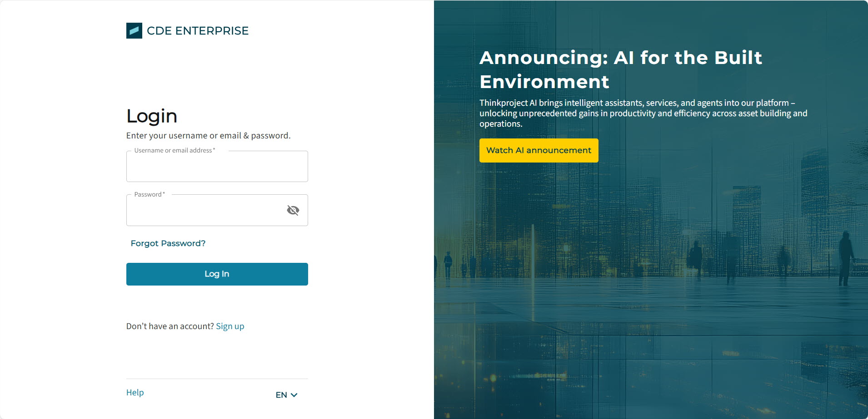Screen dimensions: 868x419
Task: Click the Username or email address field
Action: [x=217, y=167]
